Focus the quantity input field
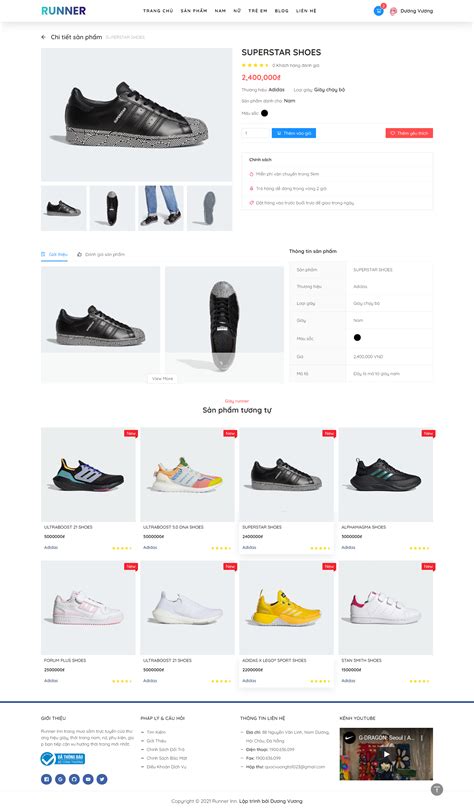474x811 pixels. [255, 133]
